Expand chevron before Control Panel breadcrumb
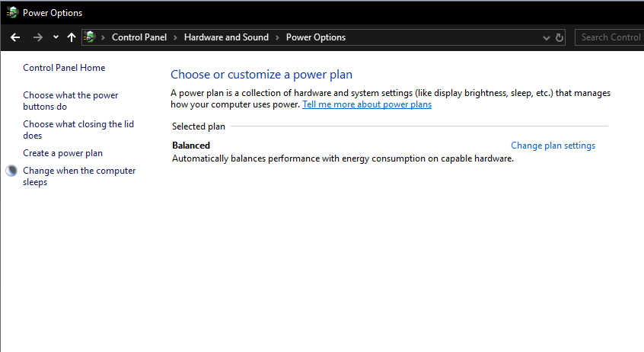This screenshot has height=352, width=644. 104,37
